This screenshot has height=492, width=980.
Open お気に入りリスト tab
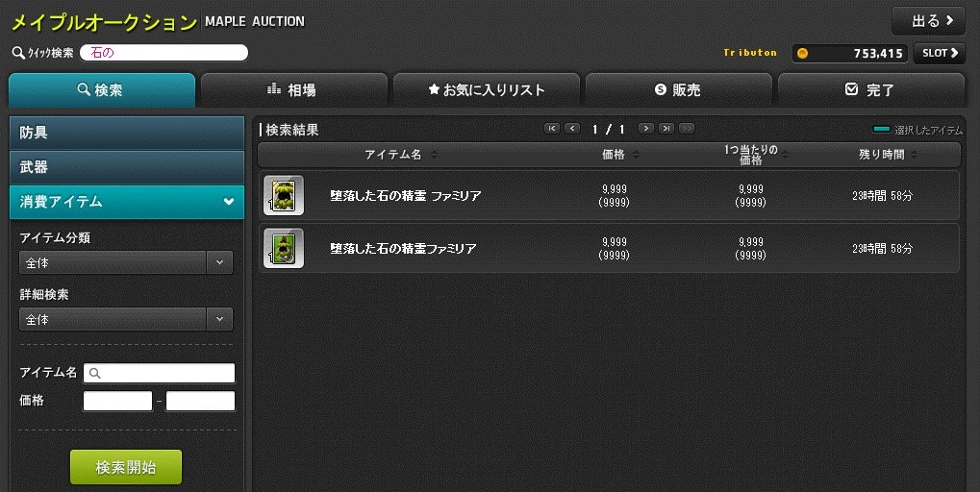point(487,90)
